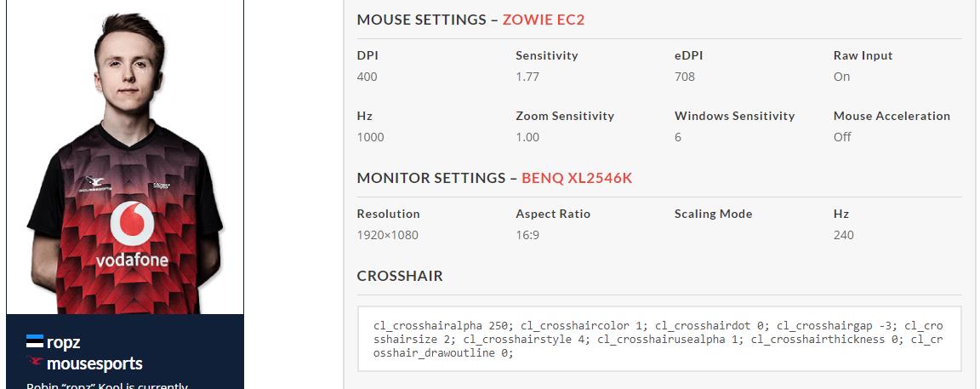Screen dimensions: 980x389
Task: Click the Mouse Settings heading
Action: 422,20
